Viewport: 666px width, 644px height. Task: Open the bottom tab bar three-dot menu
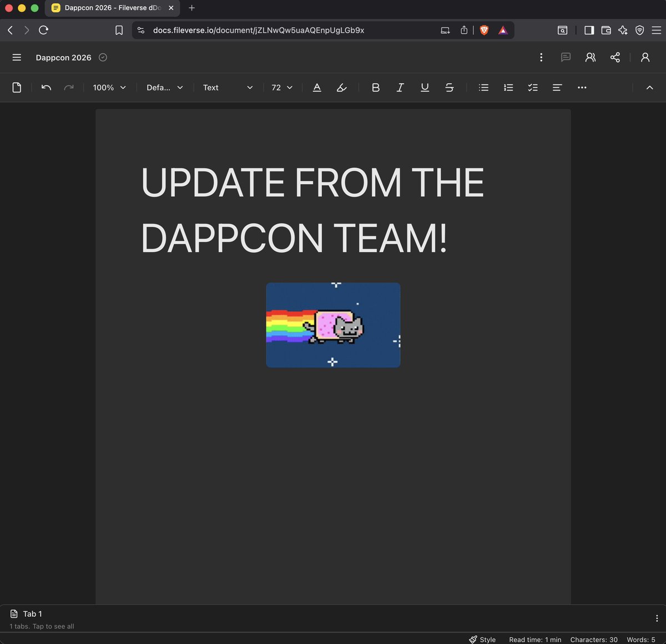coord(657,618)
